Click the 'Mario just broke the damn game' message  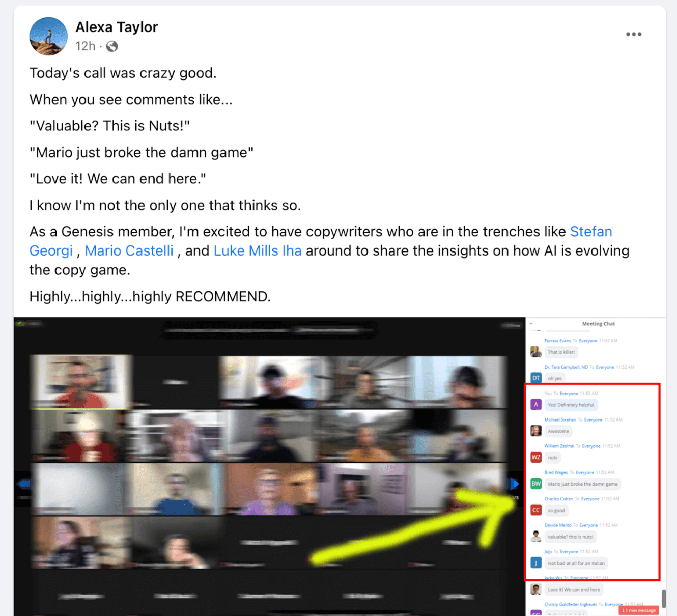tap(582, 484)
